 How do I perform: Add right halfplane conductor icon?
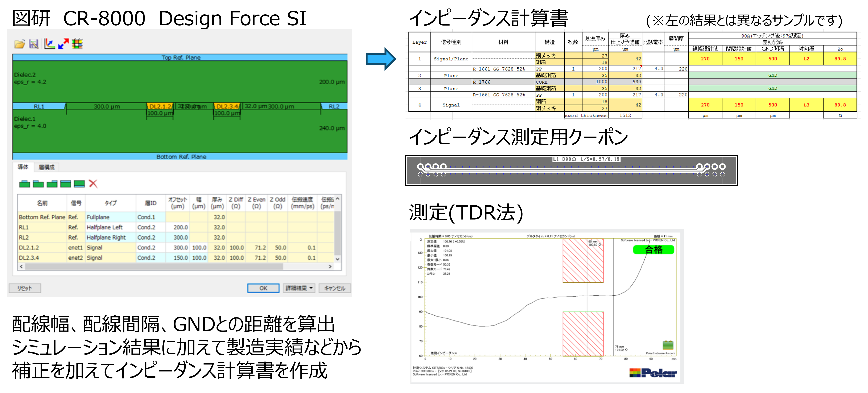pyautogui.click(x=52, y=184)
